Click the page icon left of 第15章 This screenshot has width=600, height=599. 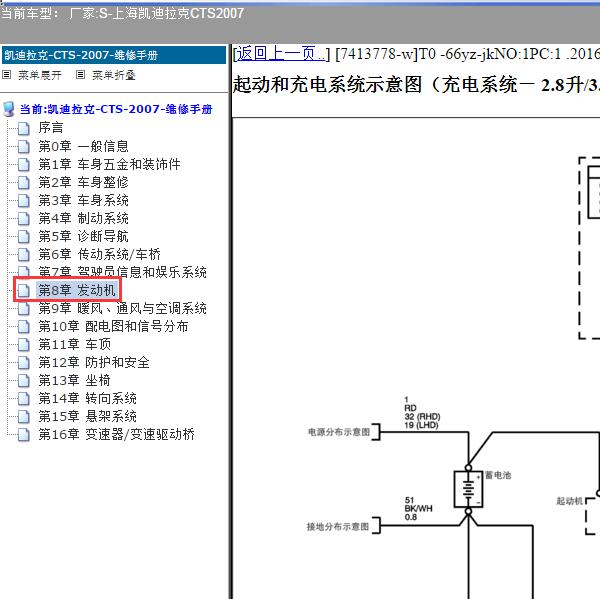tap(24, 416)
